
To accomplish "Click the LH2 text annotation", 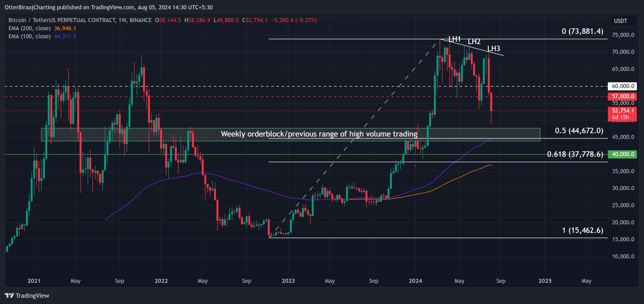I will click(474, 42).
